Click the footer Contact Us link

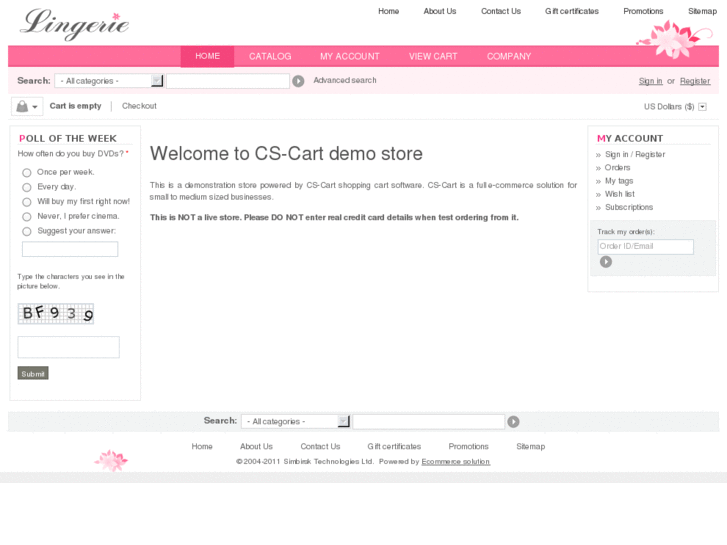[320, 447]
